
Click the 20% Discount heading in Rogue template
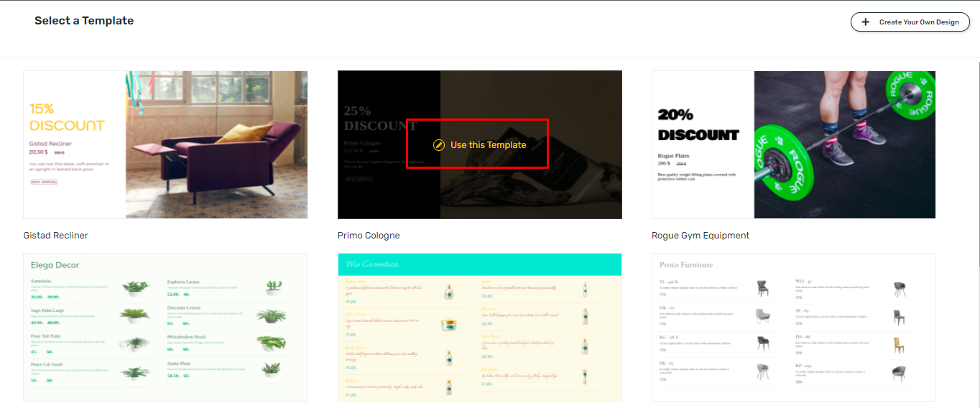(x=698, y=125)
